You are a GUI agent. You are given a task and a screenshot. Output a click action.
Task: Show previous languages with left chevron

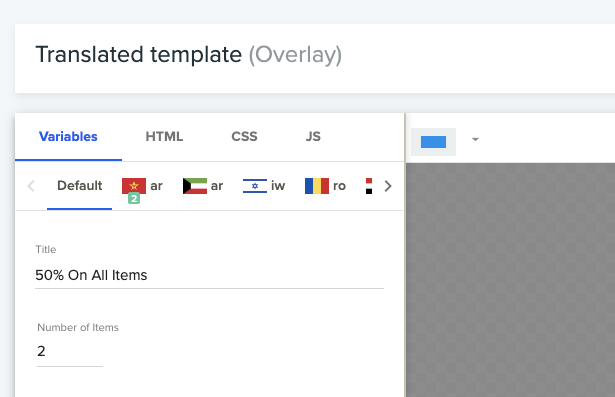31,186
